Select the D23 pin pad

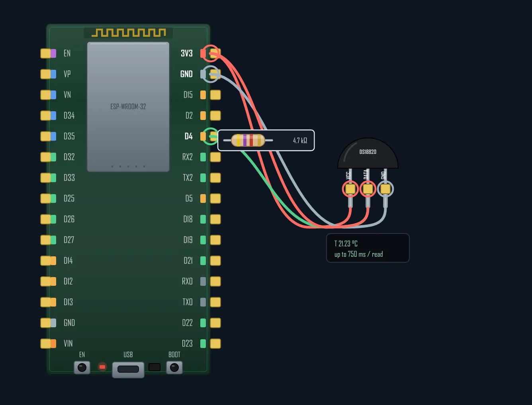coord(215,344)
